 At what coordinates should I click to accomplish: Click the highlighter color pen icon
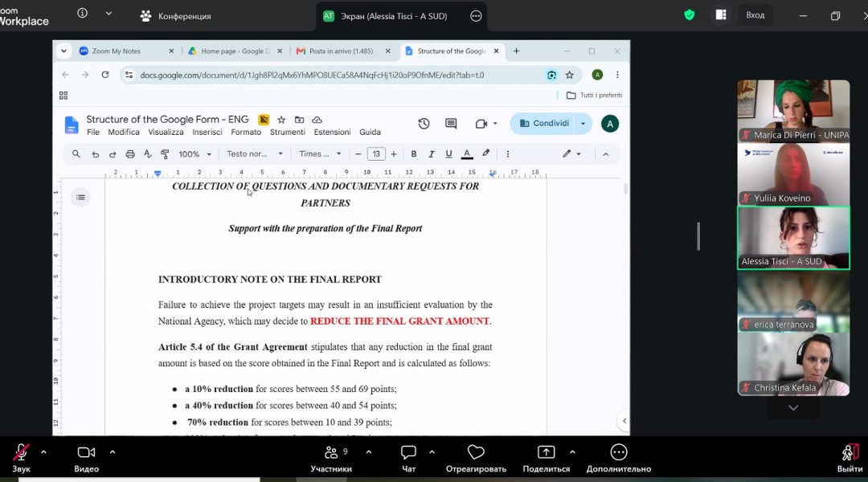[485, 153]
